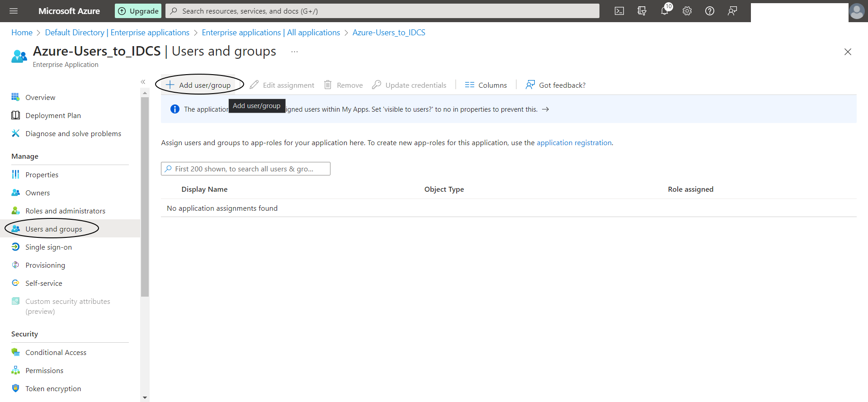Sort by Role assigned column header
The height and width of the screenshot is (402, 868).
pos(690,189)
